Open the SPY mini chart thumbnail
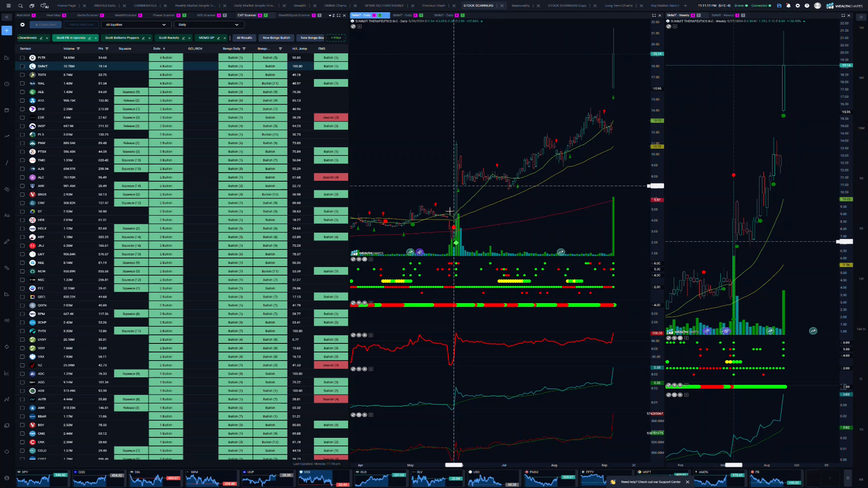This screenshot has height=488, width=868. click(42, 478)
